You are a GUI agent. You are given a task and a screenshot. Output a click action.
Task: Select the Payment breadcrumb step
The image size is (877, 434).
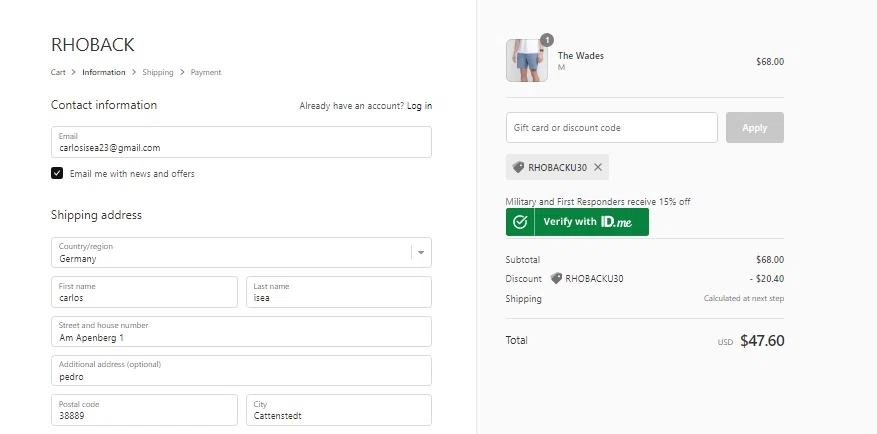[206, 72]
